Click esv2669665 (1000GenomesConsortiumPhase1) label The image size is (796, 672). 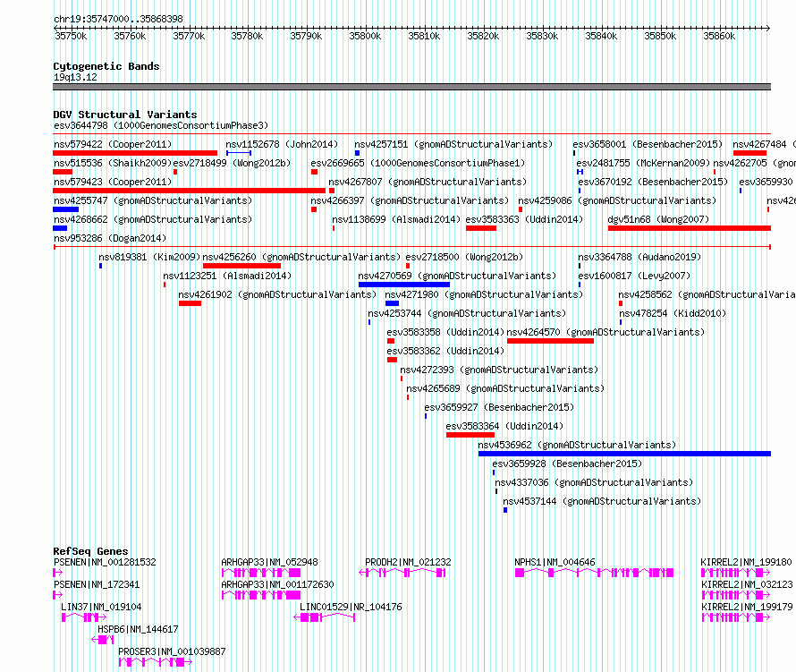418,163
